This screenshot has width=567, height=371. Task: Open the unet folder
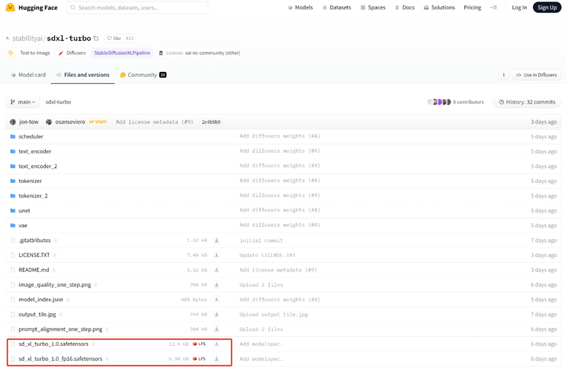(24, 210)
